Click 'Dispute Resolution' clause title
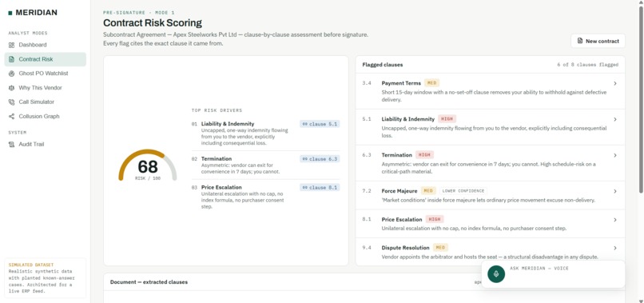Image resolution: width=644 pixels, height=303 pixels. [x=405, y=248]
